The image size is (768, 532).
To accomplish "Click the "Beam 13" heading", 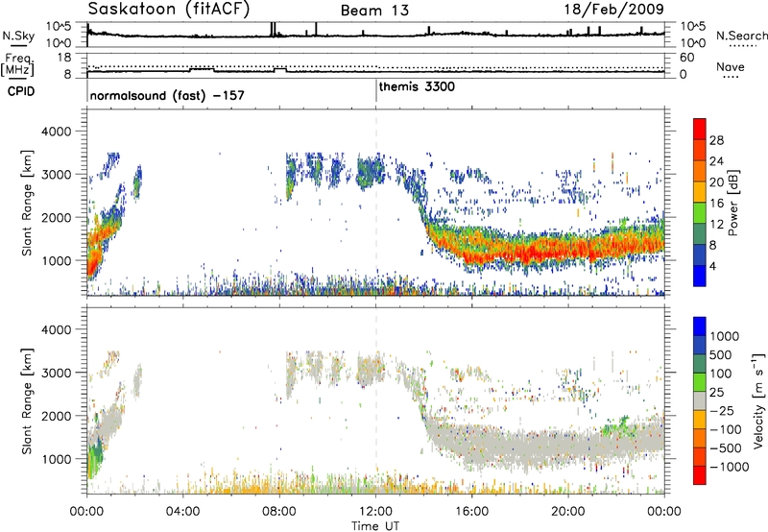I will [x=374, y=11].
